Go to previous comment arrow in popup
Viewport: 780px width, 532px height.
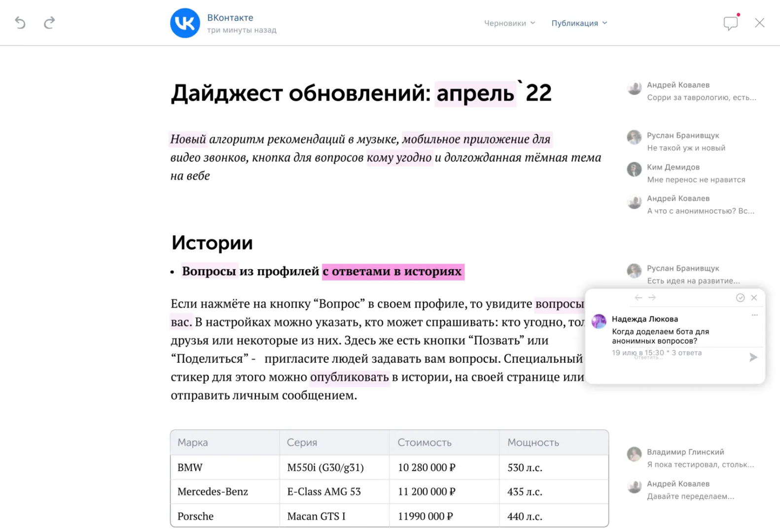coord(638,298)
